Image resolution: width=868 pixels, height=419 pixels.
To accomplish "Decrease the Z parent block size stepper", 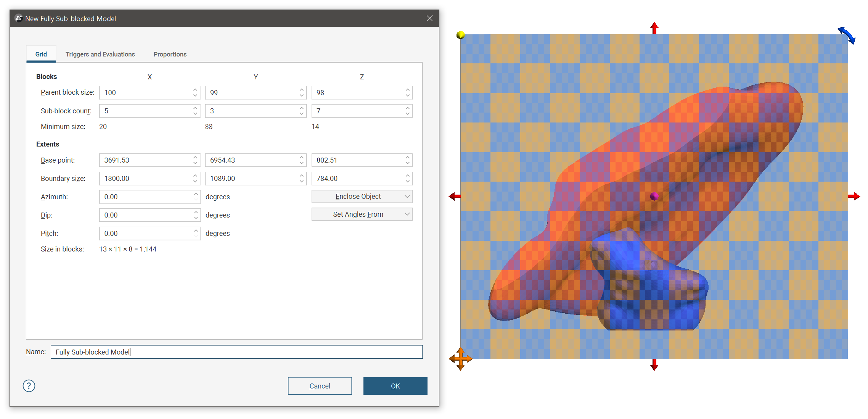I will [x=408, y=95].
